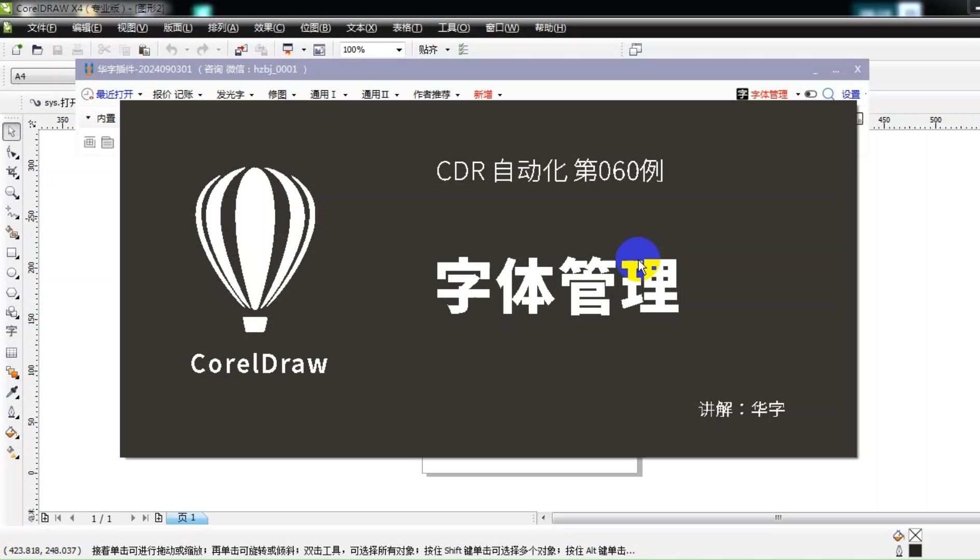Click the Import icon in toolbar
Image resolution: width=980 pixels, height=560 pixels.
coord(241,50)
